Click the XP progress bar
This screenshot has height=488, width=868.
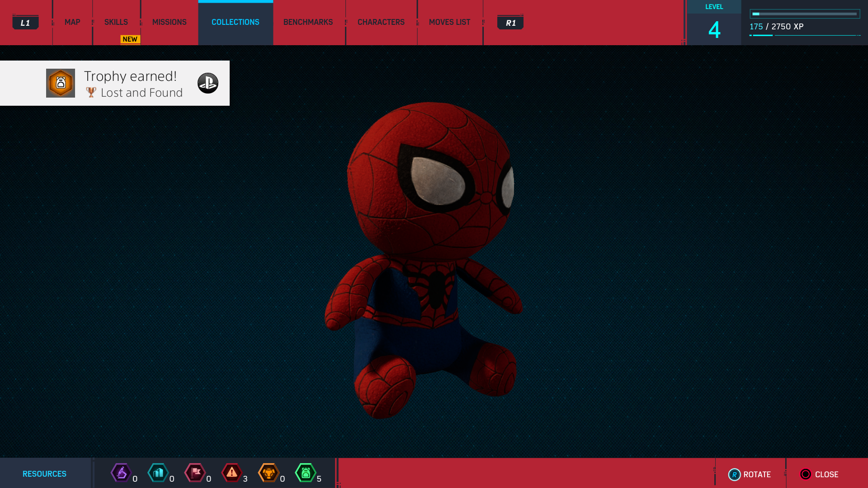pyautogui.click(x=805, y=14)
